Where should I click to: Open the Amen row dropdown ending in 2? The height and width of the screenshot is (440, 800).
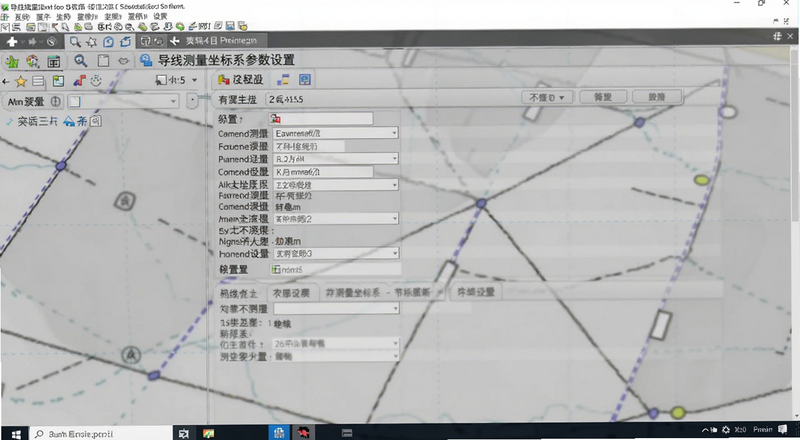point(336,219)
